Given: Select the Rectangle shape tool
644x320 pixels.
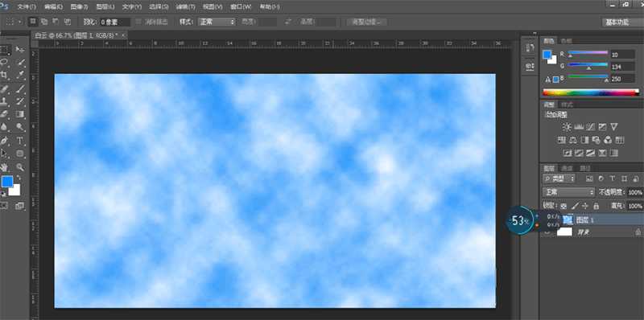Looking at the screenshot, I should coord(20,154).
